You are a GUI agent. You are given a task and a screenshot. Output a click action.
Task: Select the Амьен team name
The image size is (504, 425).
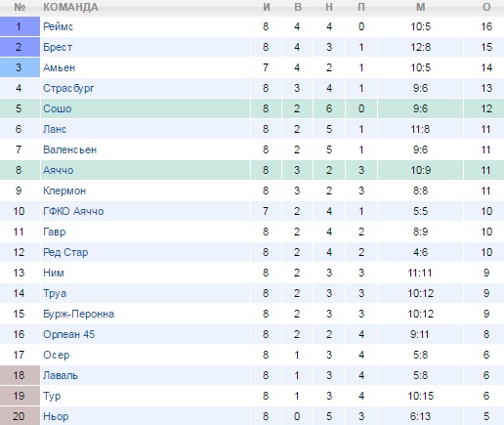60,67
